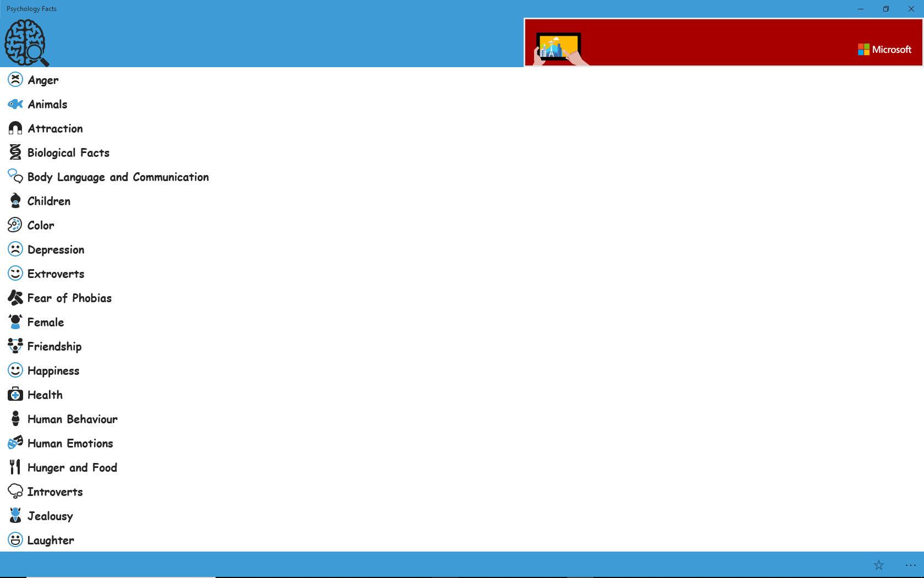Select the fish icon beside Animals

tap(15, 103)
